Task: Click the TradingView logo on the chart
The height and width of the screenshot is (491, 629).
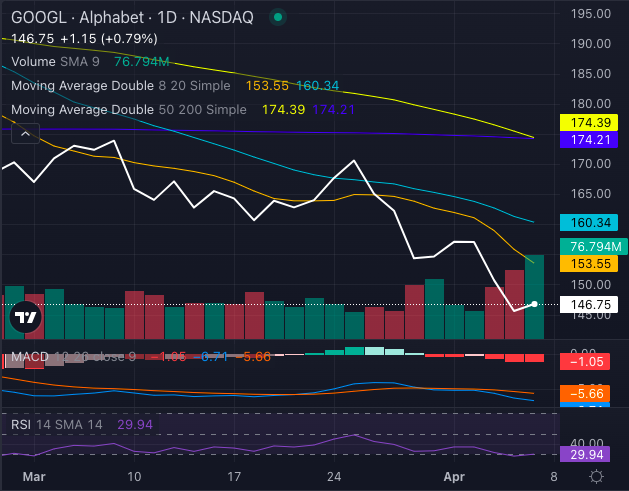Action: click(24, 318)
